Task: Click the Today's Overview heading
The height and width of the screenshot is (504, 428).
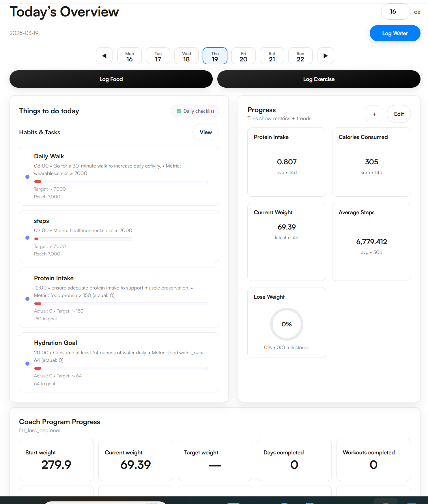Action: pyautogui.click(x=64, y=12)
